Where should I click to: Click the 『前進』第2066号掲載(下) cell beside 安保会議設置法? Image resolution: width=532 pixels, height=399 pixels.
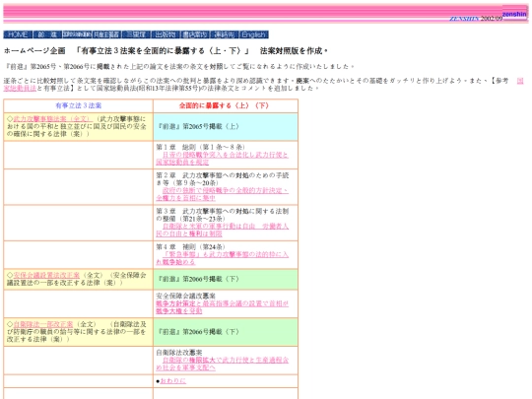click(x=226, y=279)
